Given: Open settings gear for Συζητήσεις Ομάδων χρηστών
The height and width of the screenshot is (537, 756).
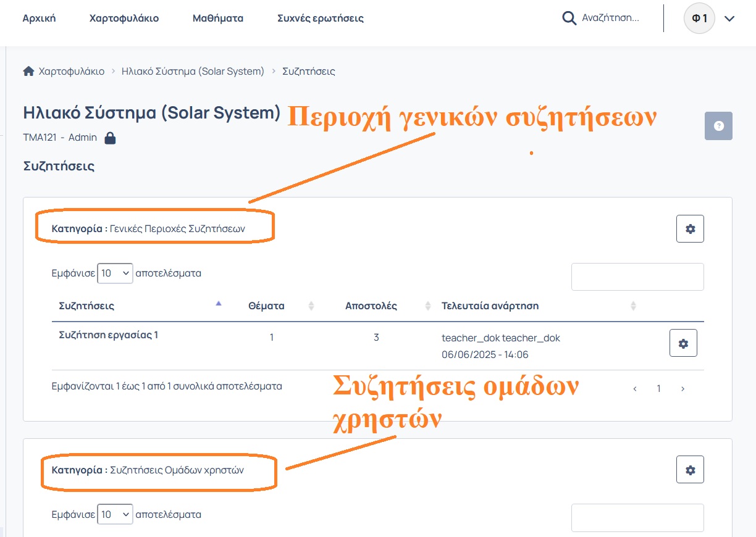Looking at the screenshot, I should tap(690, 470).
